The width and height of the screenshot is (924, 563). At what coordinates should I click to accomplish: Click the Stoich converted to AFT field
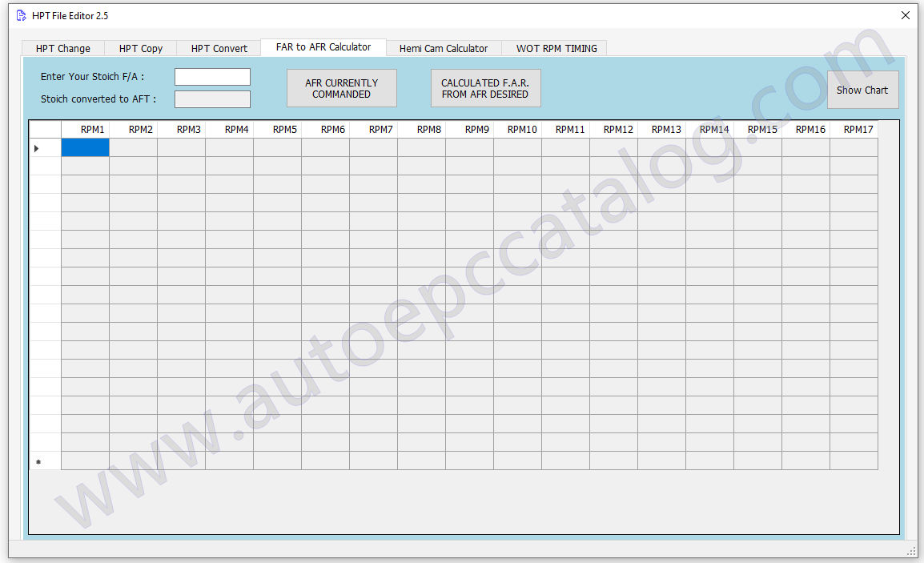[212, 99]
